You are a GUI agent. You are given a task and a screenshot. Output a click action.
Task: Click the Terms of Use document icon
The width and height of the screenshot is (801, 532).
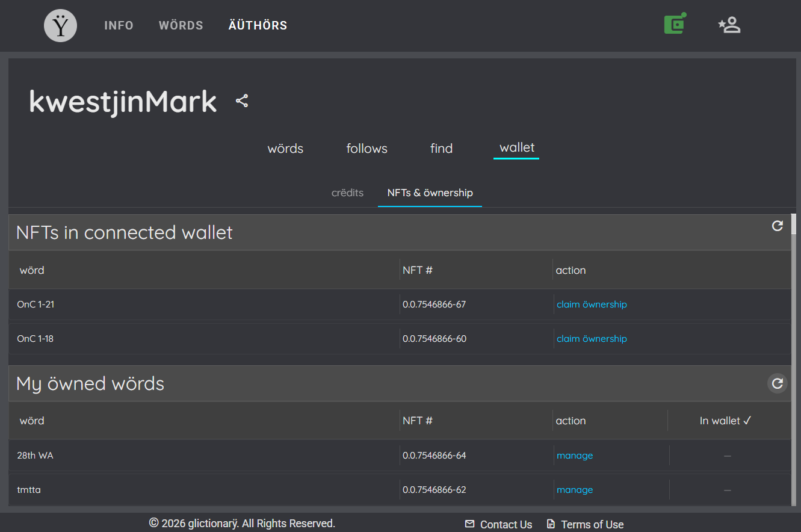[x=551, y=524]
